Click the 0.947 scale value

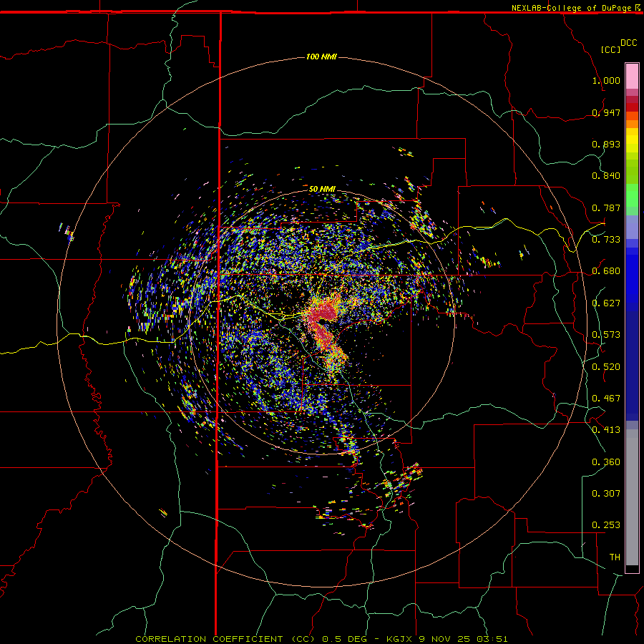(x=606, y=112)
